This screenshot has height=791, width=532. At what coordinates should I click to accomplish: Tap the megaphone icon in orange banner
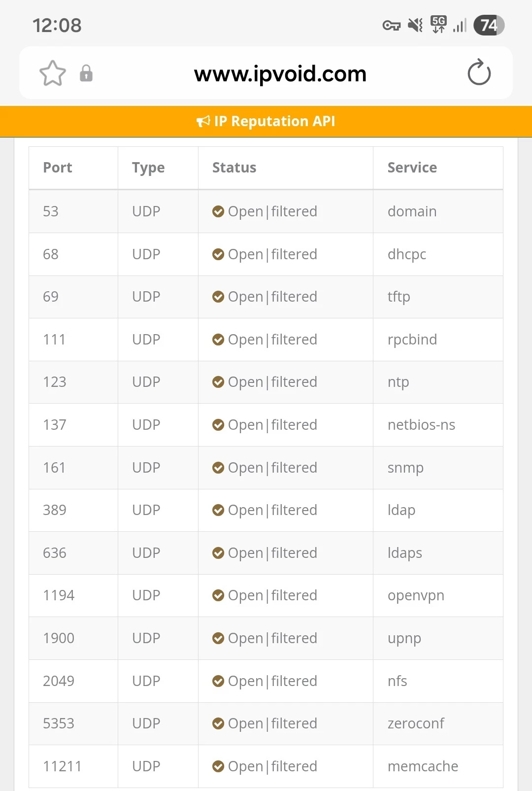point(203,121)
